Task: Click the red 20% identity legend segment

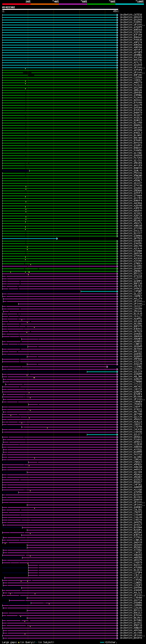Action: (16, 4)
